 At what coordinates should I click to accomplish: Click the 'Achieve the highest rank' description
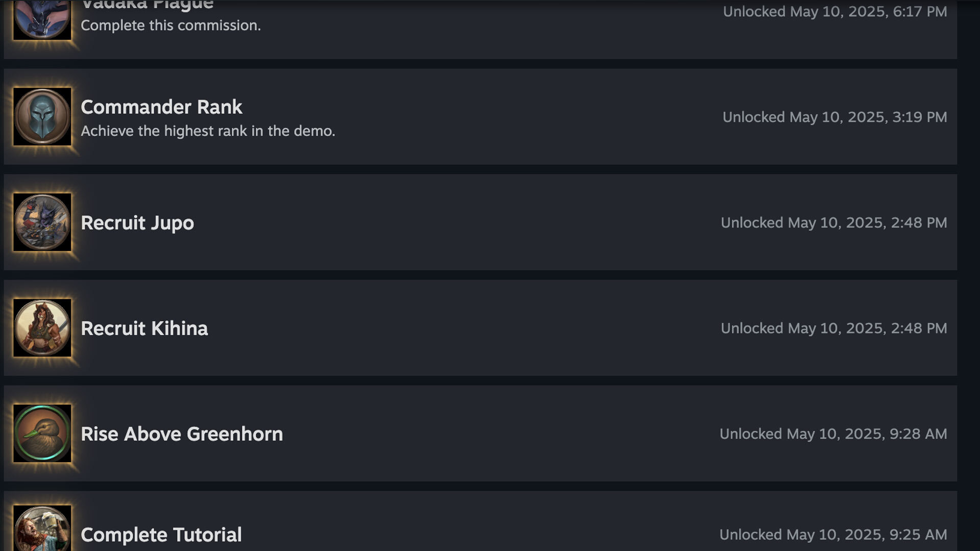208,131
